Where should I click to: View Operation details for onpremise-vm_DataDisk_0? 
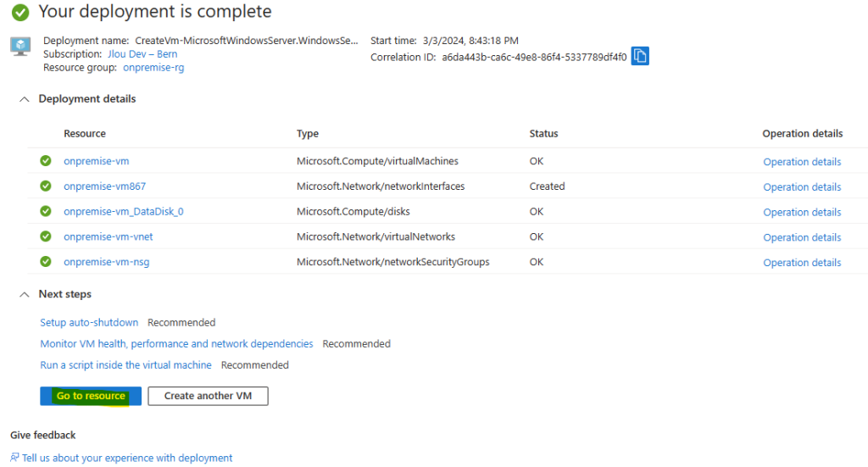(x=802, y=212)
